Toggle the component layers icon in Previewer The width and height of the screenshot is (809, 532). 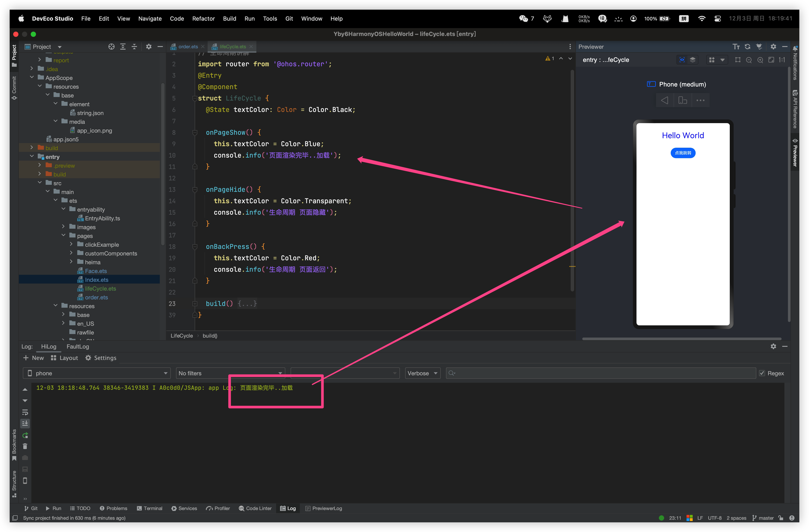(x=693, y=60)
